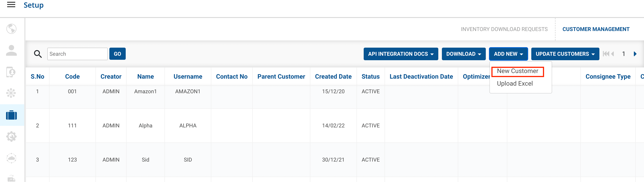Jump to first page in pagination
The image size is (644, 182).
tap(606, 54)
